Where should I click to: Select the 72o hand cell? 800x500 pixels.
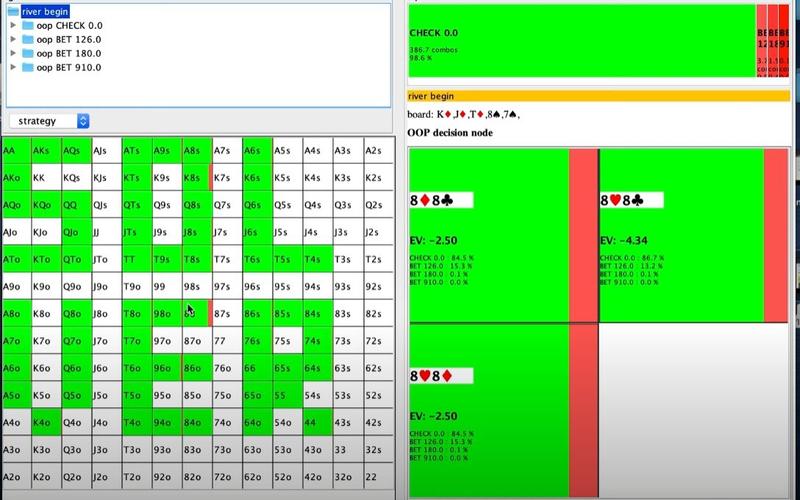pyautogui.click(x=227, y=477)
